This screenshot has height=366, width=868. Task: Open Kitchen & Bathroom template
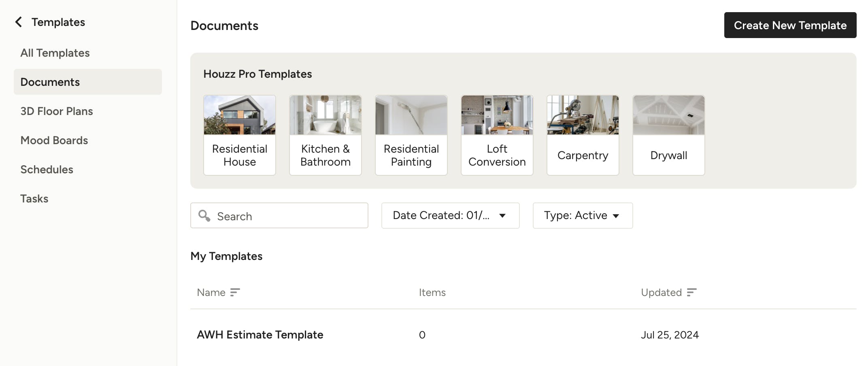pos(325,135)
